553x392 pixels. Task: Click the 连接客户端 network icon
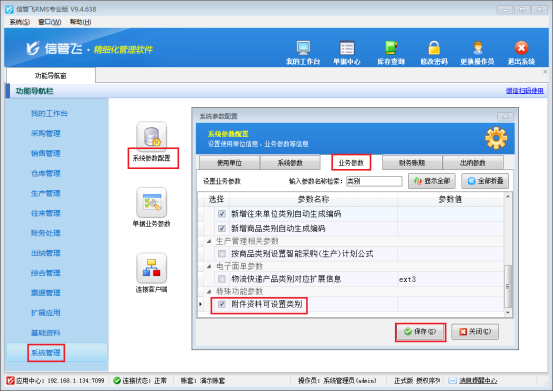(152, 268)
